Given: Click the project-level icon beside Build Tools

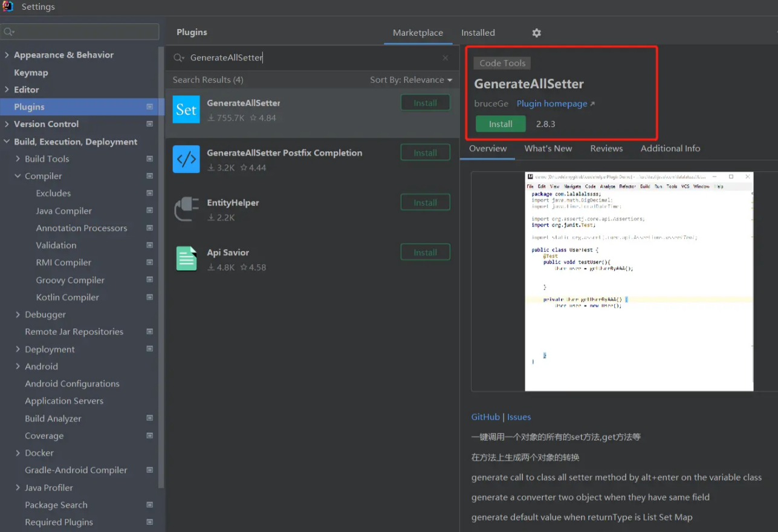Looking at the screenshot, I should (150, 159).
